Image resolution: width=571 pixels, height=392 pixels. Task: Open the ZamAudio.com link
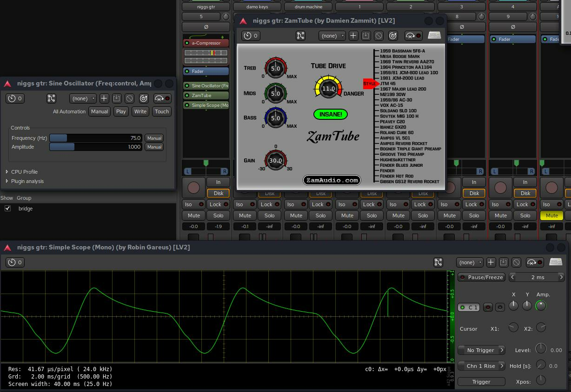click(332, 180)
